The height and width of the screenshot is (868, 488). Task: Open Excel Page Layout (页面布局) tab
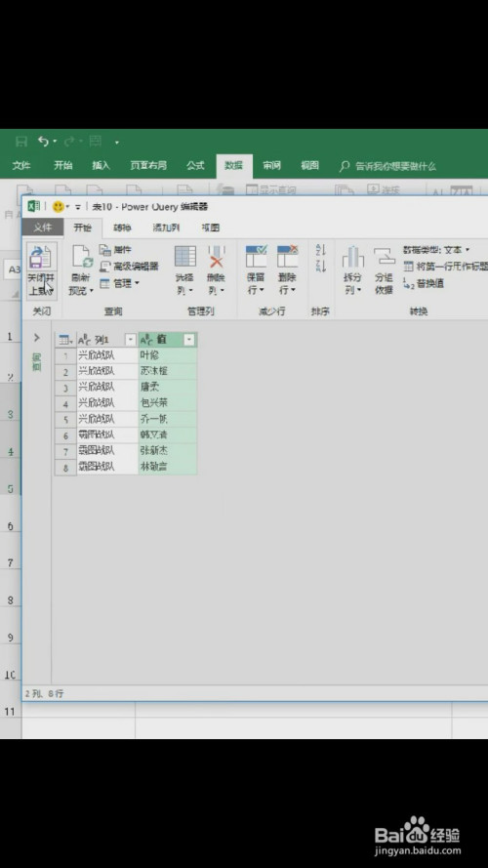click(x=148, y=166)
